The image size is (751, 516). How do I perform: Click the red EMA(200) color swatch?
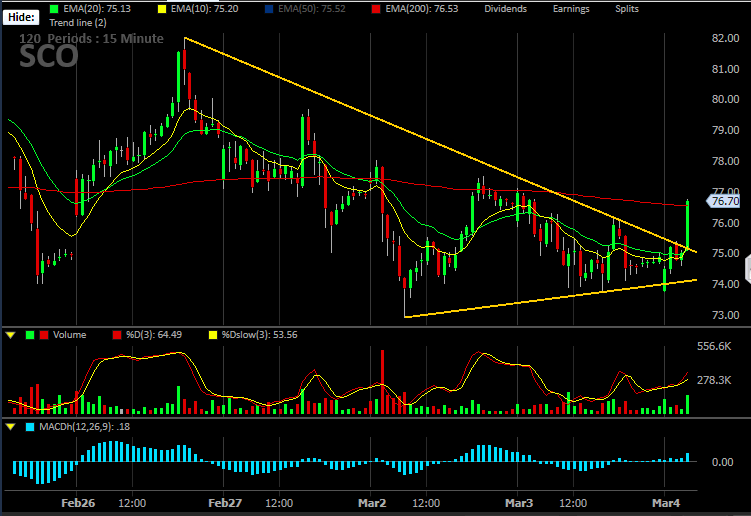[x=376, y=9]
